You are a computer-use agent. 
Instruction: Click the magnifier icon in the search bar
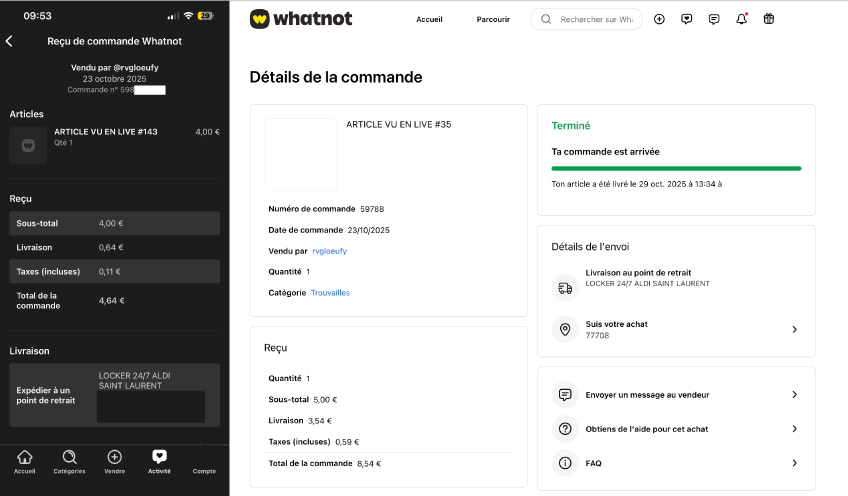[x=546, y=19]
